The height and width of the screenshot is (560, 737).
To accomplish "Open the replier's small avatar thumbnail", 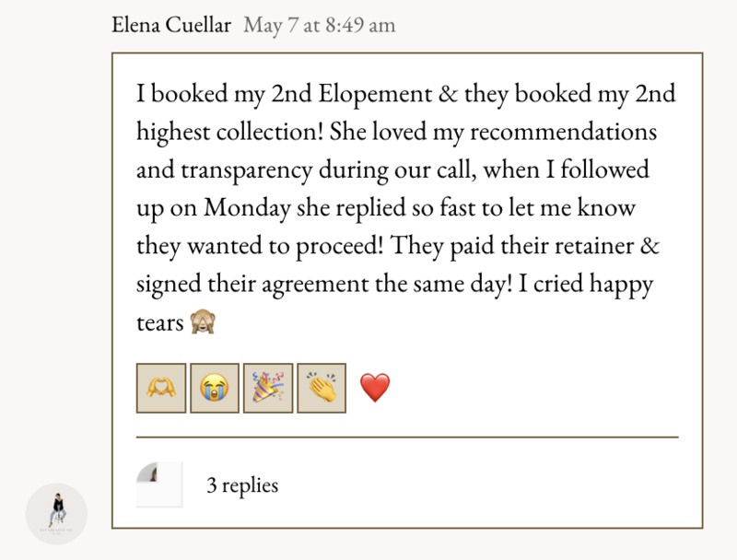I will [158, 484].
